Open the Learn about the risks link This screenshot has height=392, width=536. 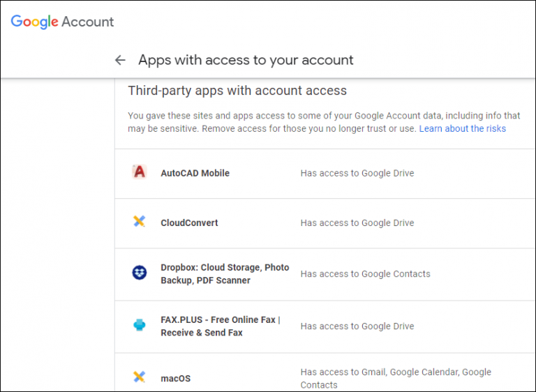click(463, 129)
